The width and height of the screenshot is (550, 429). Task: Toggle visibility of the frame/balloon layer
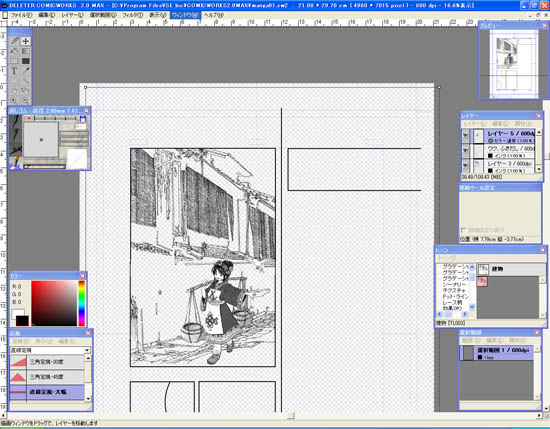[x=465, y=151]
